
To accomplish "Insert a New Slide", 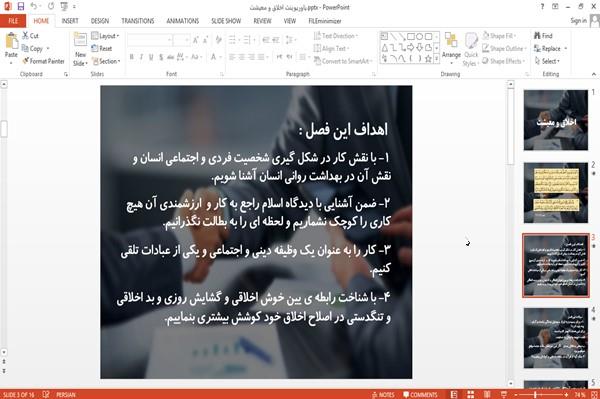I will click(x=80, y=50).
